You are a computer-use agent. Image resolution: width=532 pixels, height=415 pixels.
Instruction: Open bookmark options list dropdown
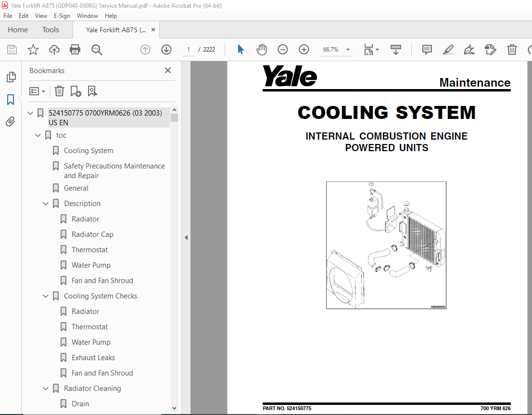37,91
